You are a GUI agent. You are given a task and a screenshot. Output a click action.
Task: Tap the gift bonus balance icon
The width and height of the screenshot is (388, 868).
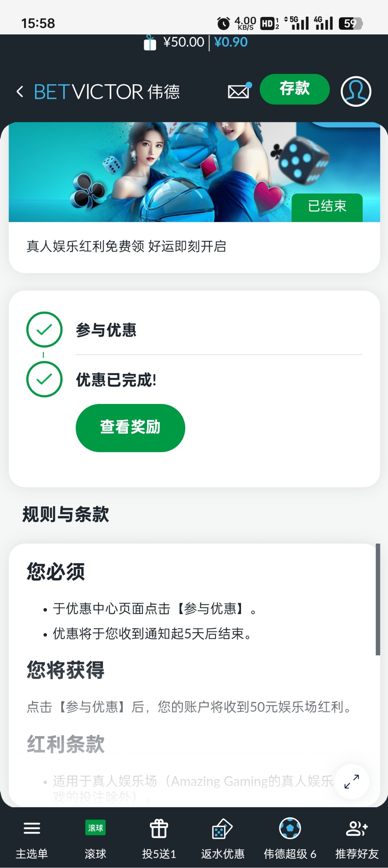(150, 43)
